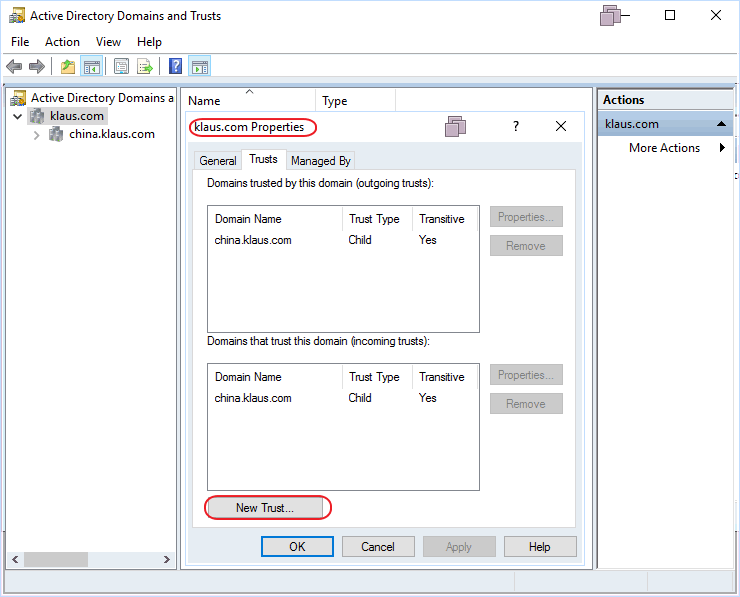Click the dialog Help button

point(540,547)
